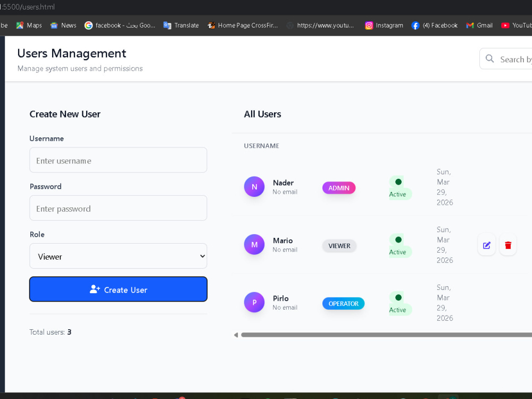Image resolution: width=532 pixels, height=399 pixels.
Task: Click Nader's No email text
Action: [x=285, y=192]
